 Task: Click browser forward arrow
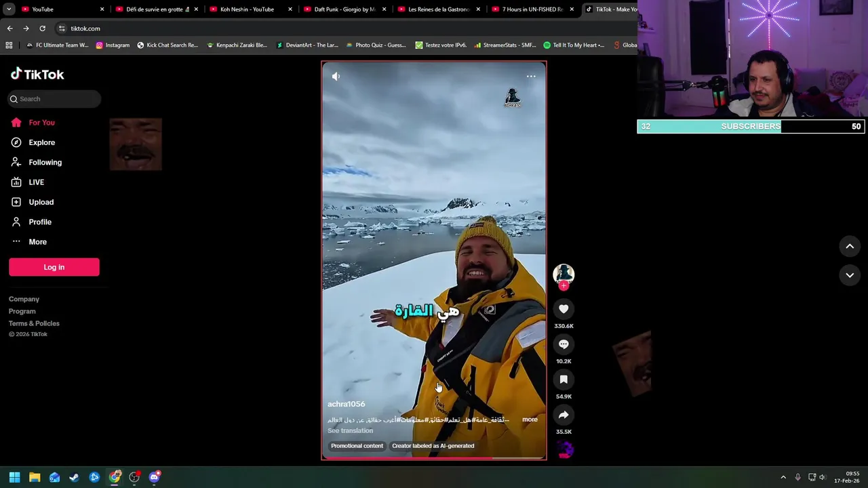26,28
